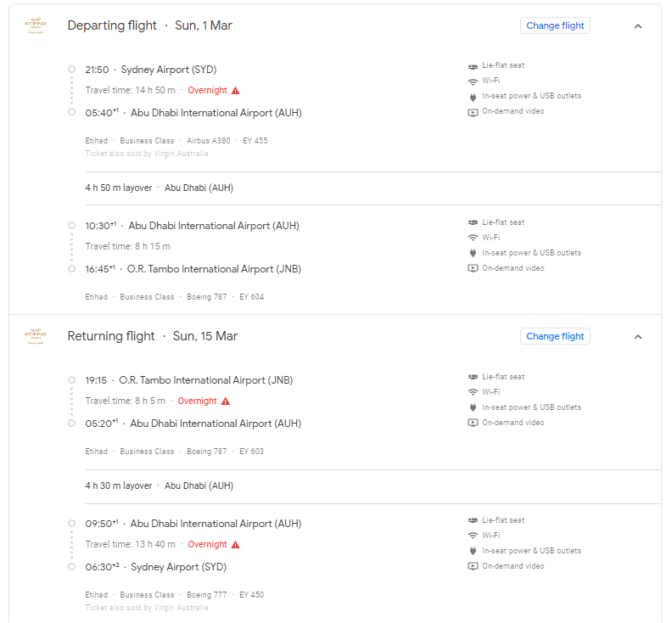Click Overnight warning icon on AUH to Sydney leg

click(x=235, y=545)
